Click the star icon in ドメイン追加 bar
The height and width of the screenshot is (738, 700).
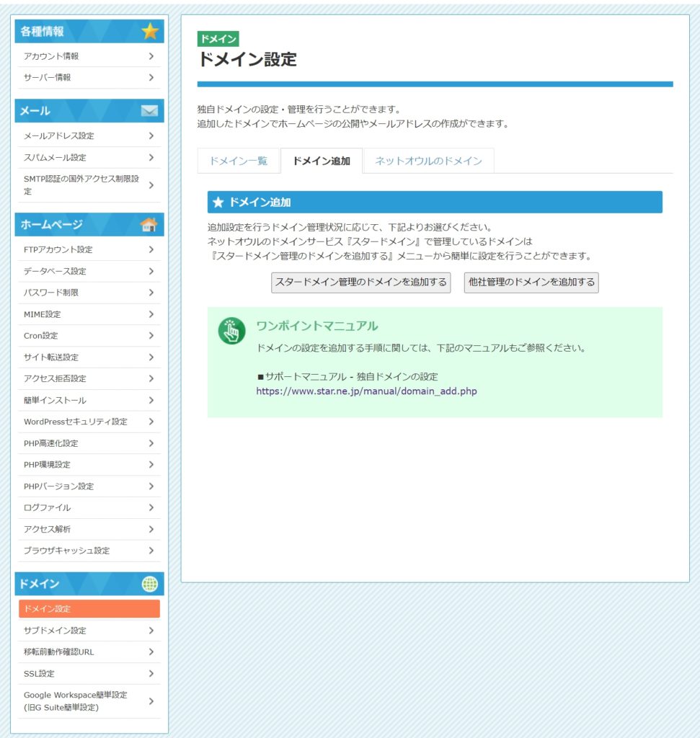[x=218, y=203]
